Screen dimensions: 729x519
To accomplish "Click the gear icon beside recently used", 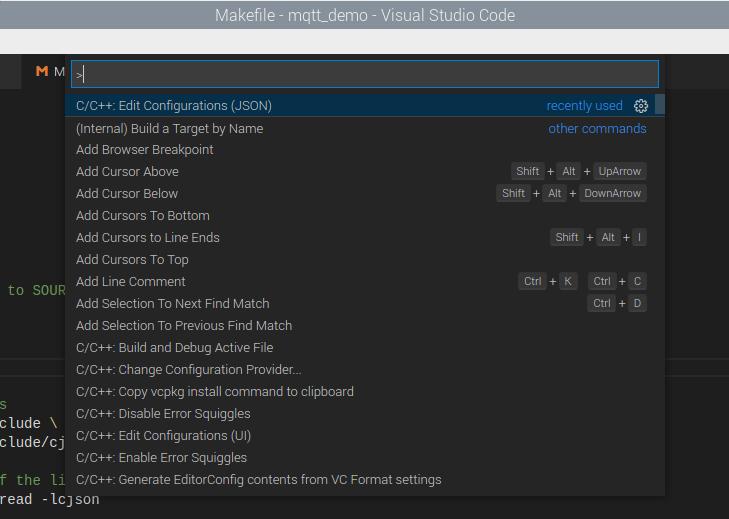I will (x=641, y=106).
